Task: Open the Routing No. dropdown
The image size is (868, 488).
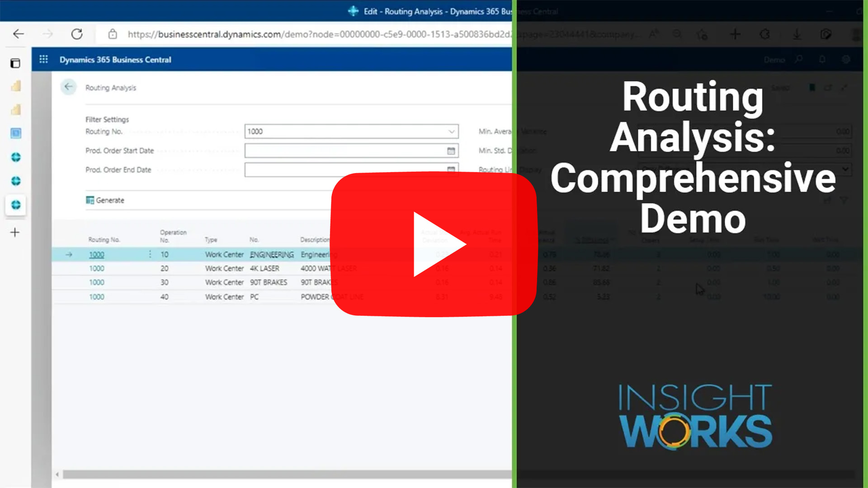Action: coord(451,131)
